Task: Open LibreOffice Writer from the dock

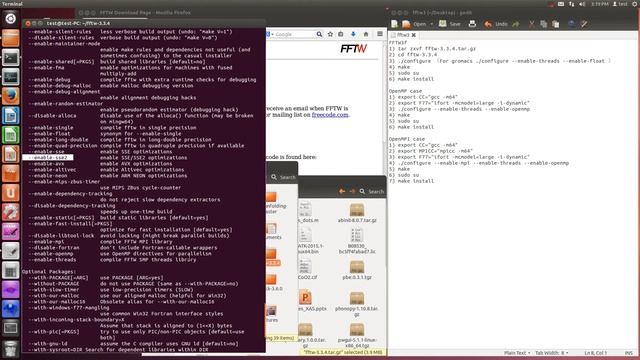Action: click(x=10, y=116)
